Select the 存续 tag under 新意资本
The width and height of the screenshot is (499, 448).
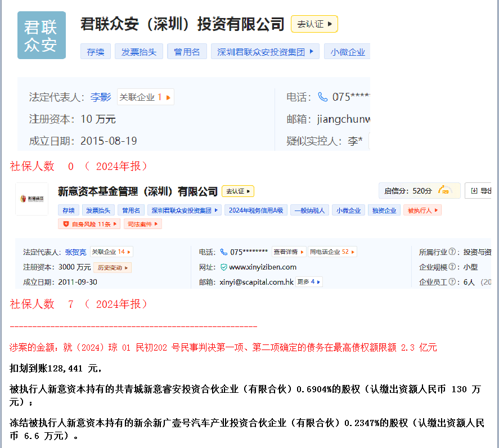[x=69, y=210]
